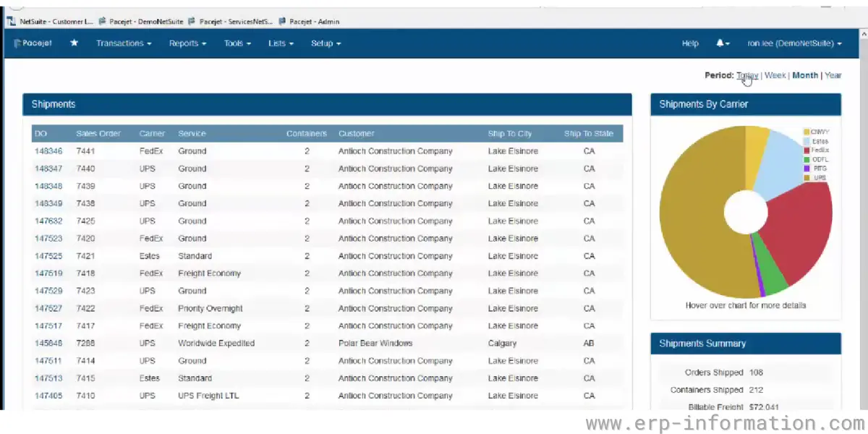Open delivery order 148348
The image size is (868, 434).
48,186
